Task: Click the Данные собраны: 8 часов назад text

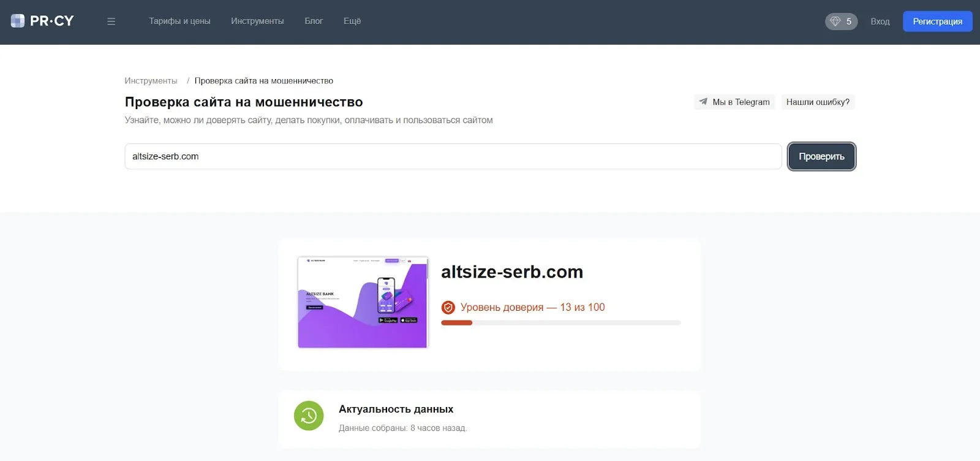Action: [x=403, y=428]
